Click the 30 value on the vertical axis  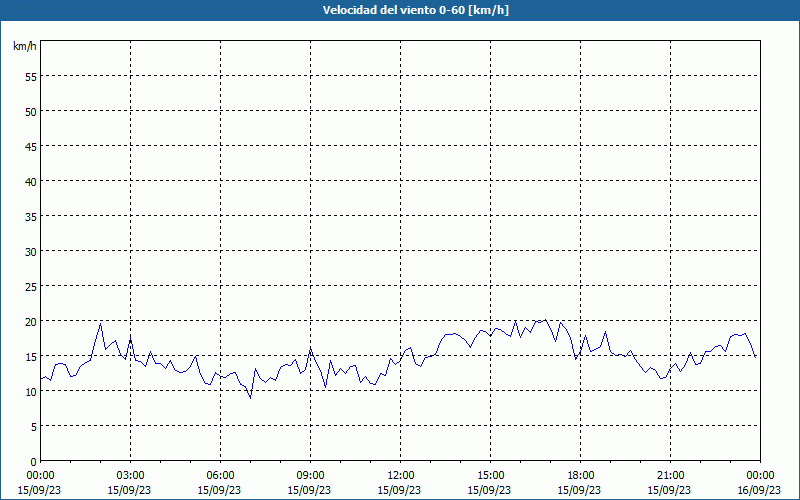tap(30, 252)
